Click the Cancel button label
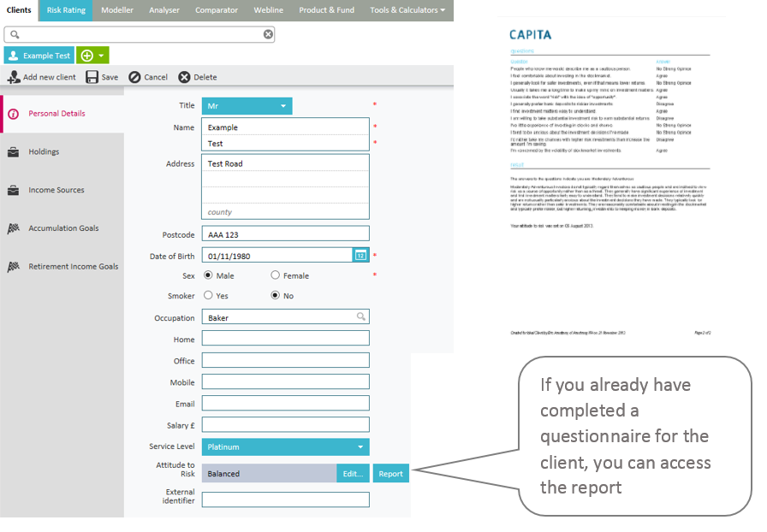Viewport: 767px width, 532px height. (156, 77)
